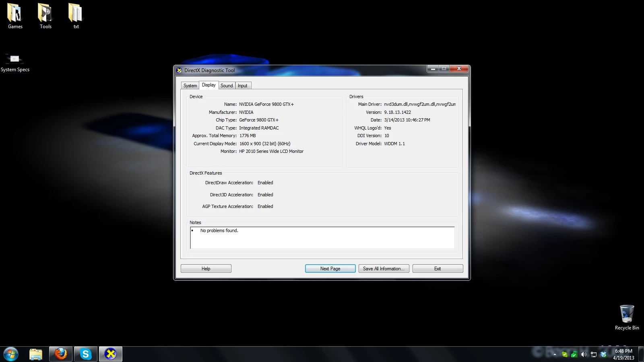
Task: Click the WHQL Logo'd 'Yes' value
Action: [388, 128]
